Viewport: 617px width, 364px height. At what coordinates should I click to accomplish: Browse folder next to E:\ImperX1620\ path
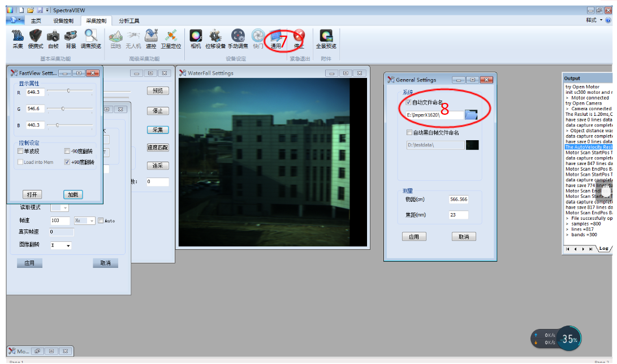(x=471, y=115)
